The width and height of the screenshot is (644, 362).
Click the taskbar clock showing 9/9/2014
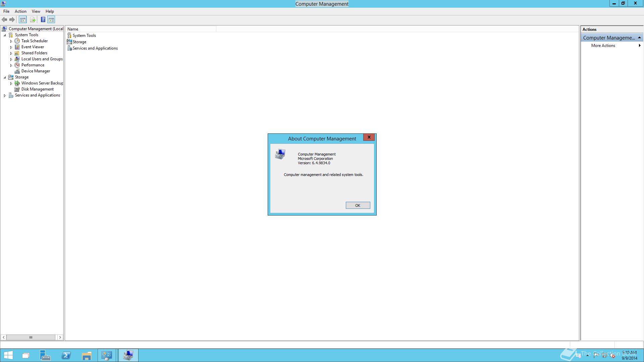click(x=629, y=355)
